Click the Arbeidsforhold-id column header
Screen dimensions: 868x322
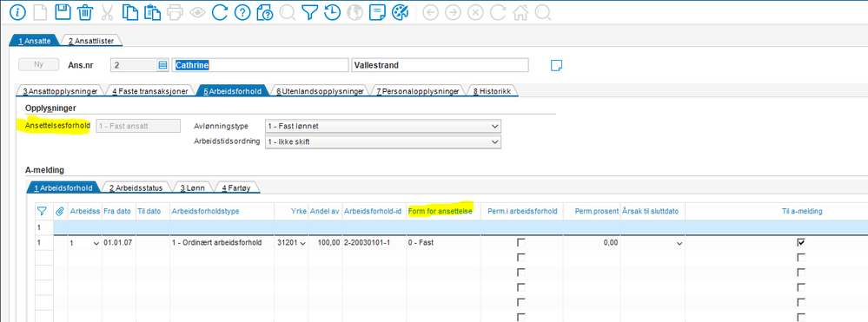pyautogui.click(x=374, y=212)
